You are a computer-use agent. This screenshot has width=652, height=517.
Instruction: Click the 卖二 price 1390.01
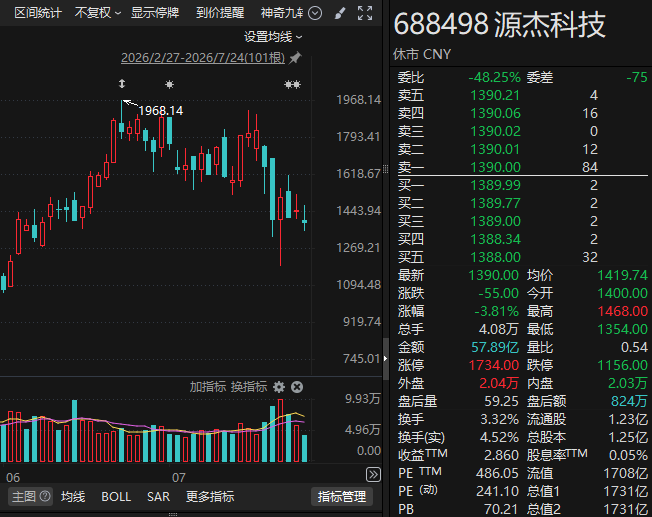(495, 149)
